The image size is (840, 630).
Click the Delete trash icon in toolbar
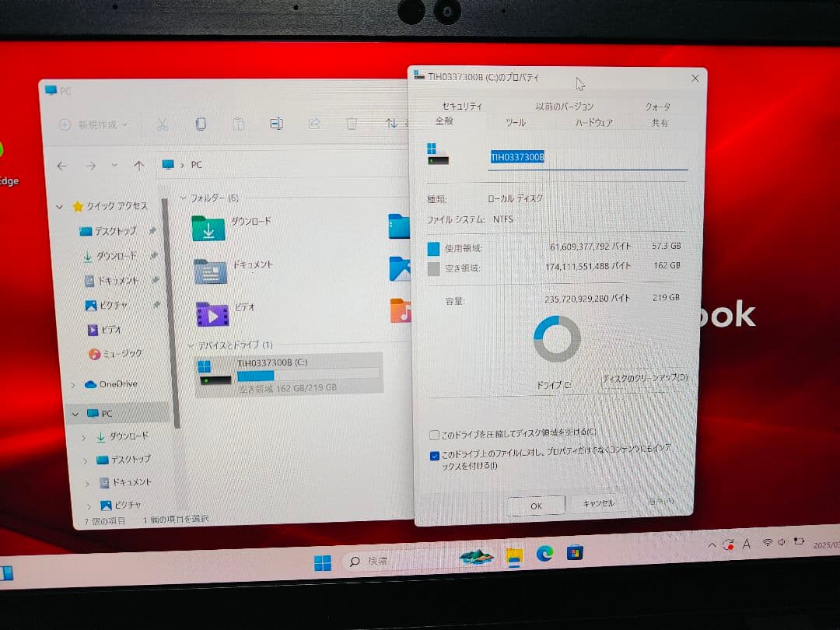coord(352,124)
